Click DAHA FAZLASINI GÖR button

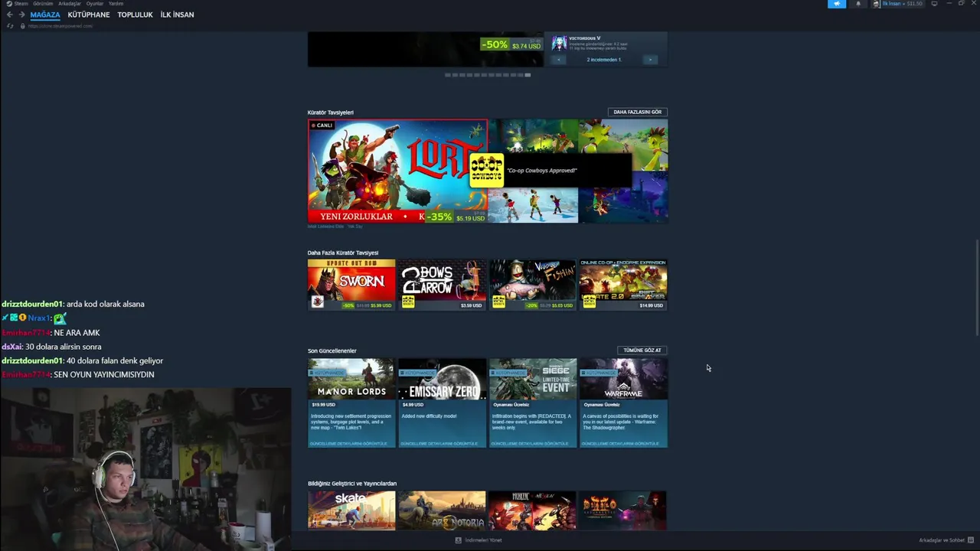(637, 112)
